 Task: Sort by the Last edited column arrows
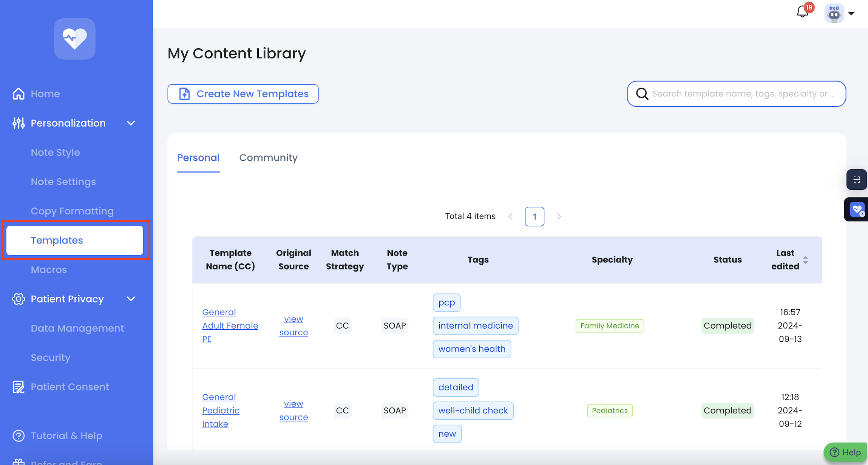pos(806,260)
